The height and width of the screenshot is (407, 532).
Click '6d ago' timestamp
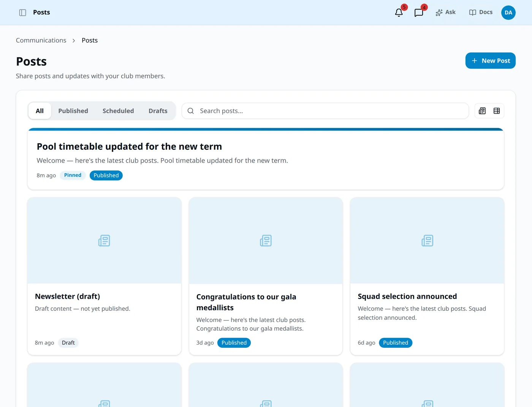(x=367, y=343)
